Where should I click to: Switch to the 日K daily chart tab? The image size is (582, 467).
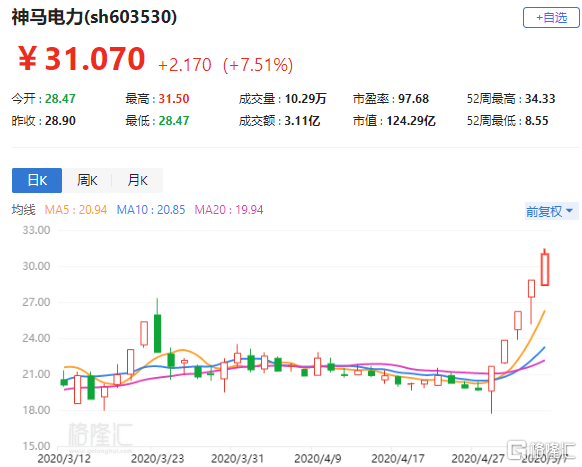coord(37,180)
